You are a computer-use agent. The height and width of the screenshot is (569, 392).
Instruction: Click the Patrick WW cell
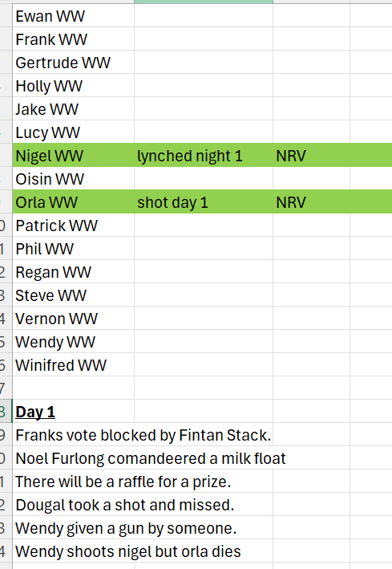coord(73,225)
